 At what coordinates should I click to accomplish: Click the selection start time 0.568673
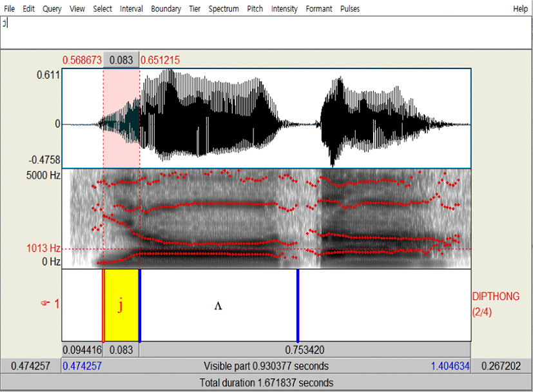(x=82, y=60)
